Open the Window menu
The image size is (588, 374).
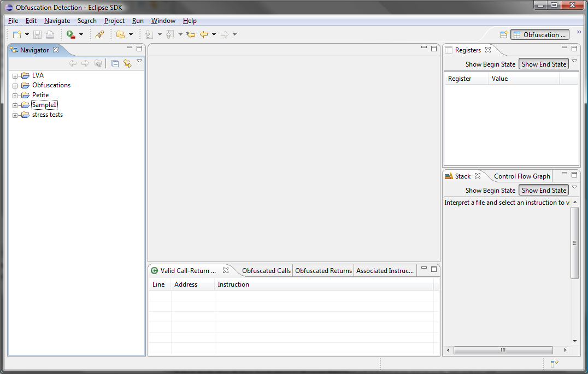click(163, 21)
